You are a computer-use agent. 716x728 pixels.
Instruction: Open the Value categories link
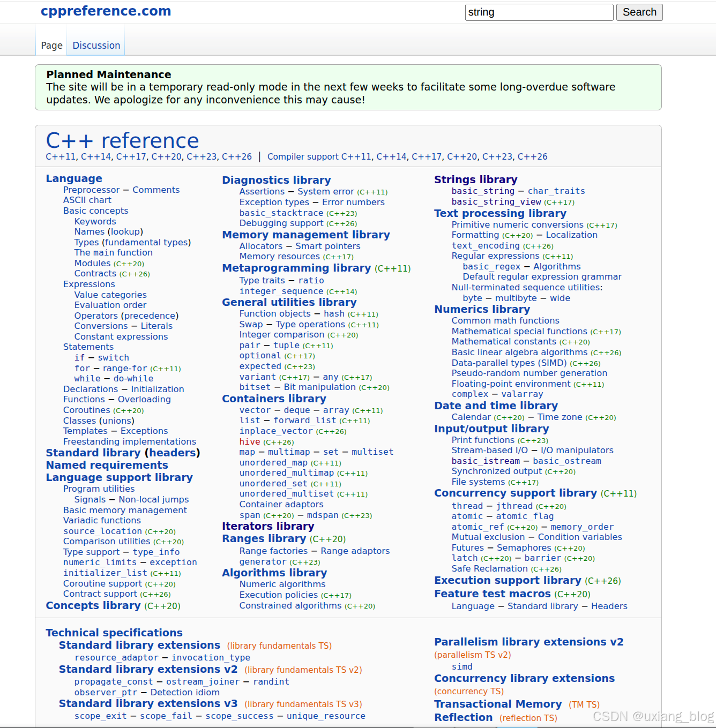pyautogui.click(x=110, y=295)
